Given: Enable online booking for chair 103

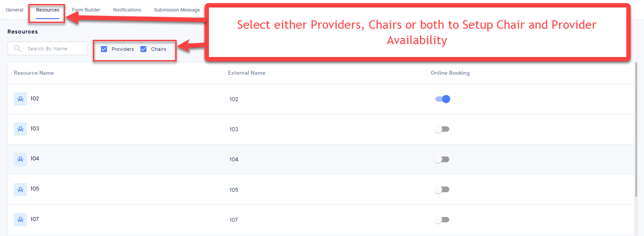Looking at the screenshot, I should click(442, 129).
